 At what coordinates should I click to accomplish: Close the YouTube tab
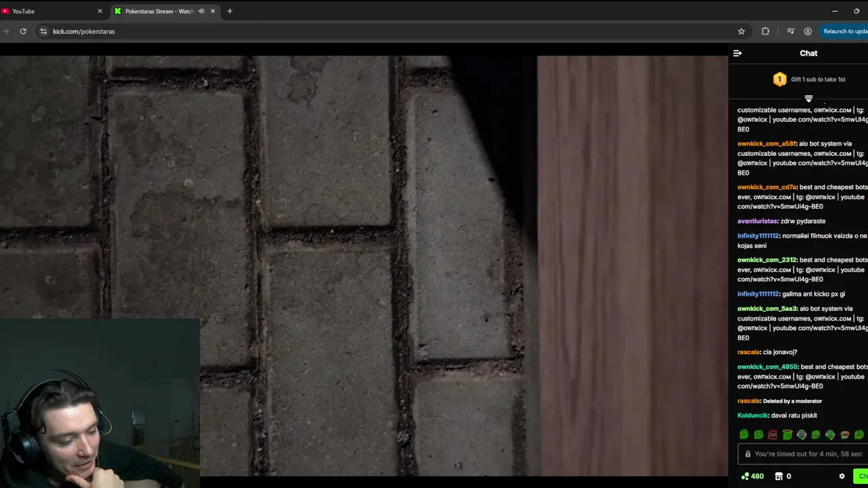100,11
